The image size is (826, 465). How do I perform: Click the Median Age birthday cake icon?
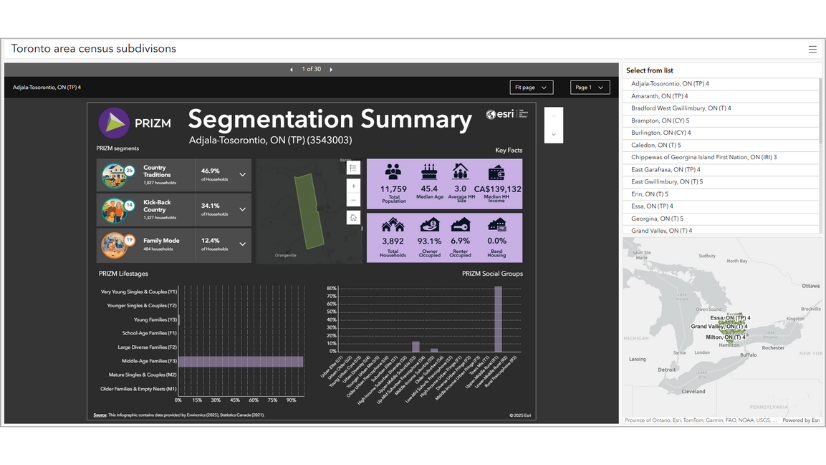[429, 172]
